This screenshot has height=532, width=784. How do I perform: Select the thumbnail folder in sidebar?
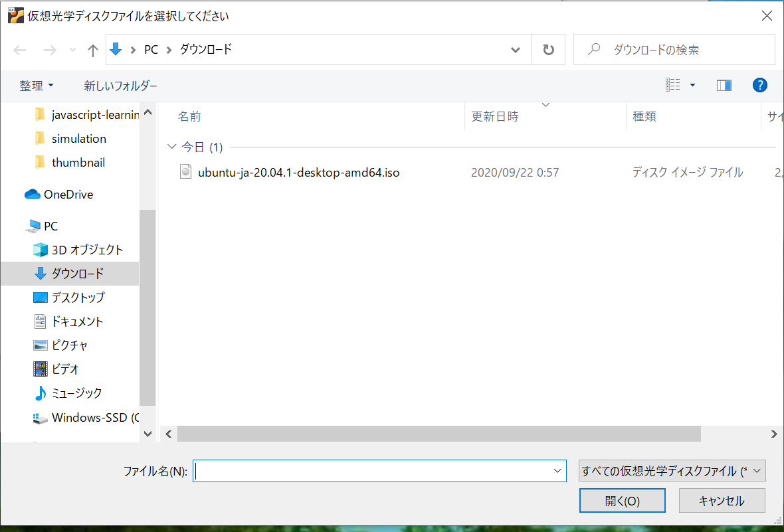[70, 163]
